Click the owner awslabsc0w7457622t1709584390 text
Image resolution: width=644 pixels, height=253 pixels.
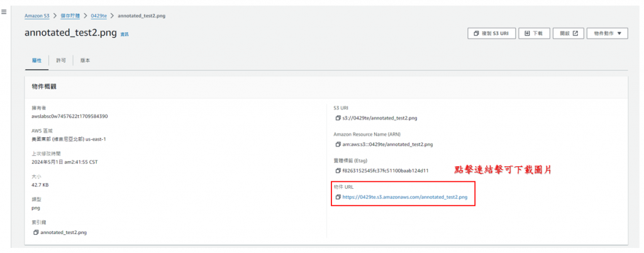tap(70, 116)
